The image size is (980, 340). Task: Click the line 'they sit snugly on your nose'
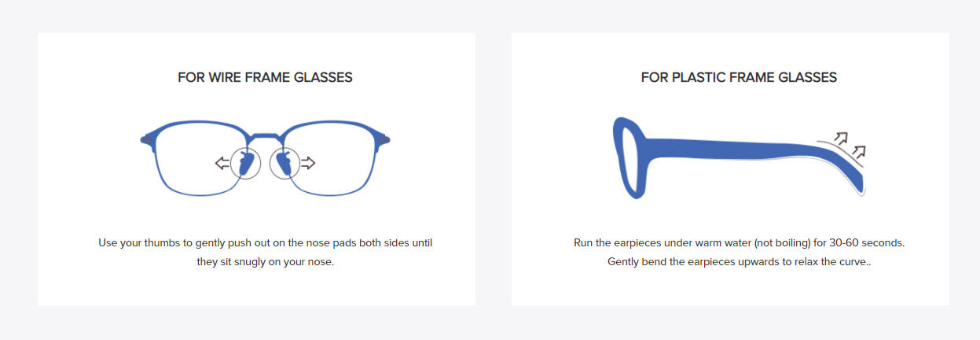tap(266, 261)
